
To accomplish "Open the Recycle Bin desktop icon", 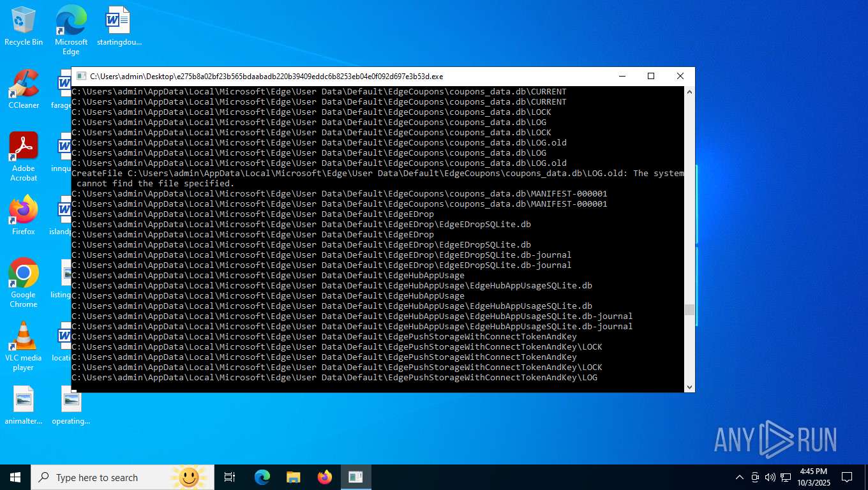I will [x=24, y=26].
